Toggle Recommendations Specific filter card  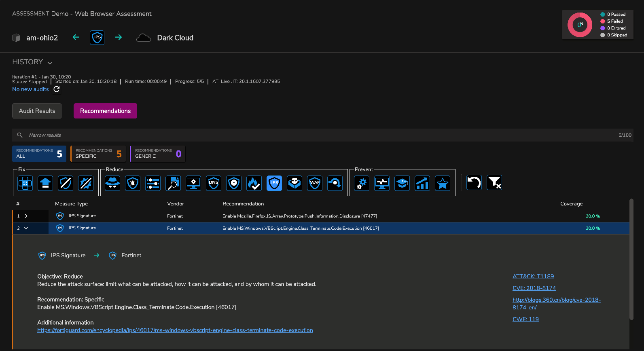98,154
